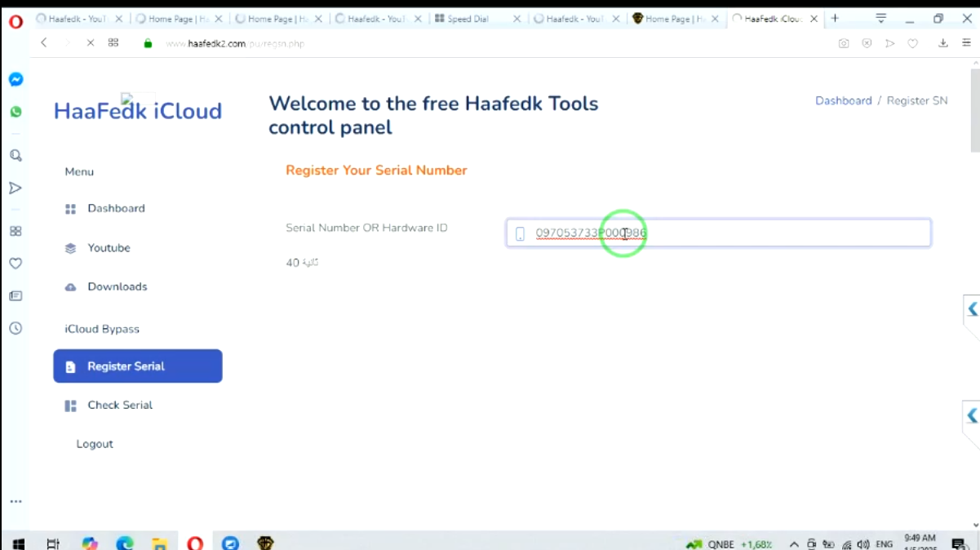Click the page vertical scrollbar thumb
Image resolution: width=980 pixels, height=550 pixels.
tap(975, 110)
